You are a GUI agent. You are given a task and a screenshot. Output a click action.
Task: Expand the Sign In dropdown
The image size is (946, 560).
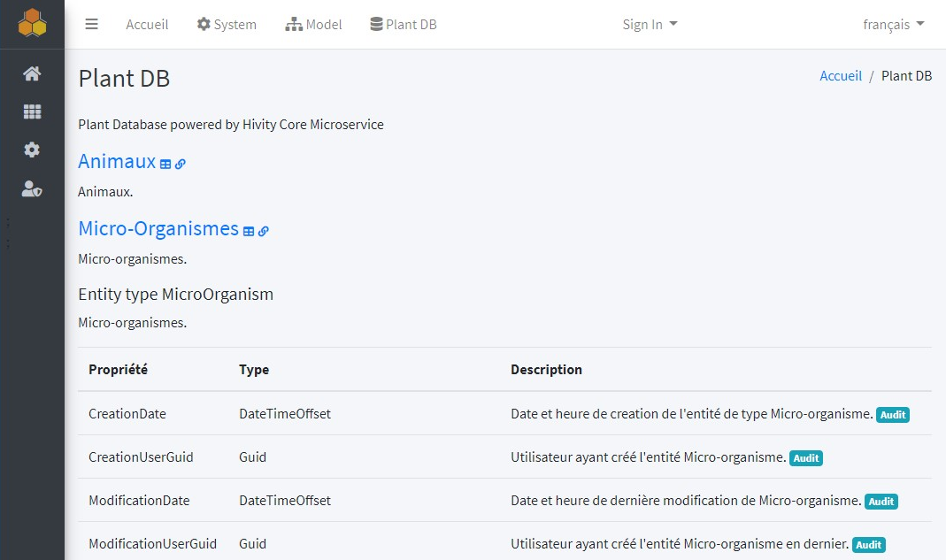click(x=650, y=25)
